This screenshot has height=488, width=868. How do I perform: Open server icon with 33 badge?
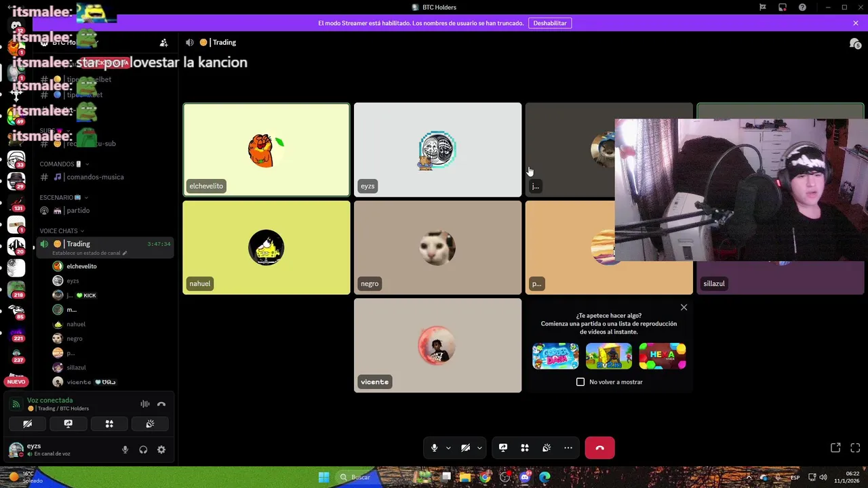coord(16,161)
